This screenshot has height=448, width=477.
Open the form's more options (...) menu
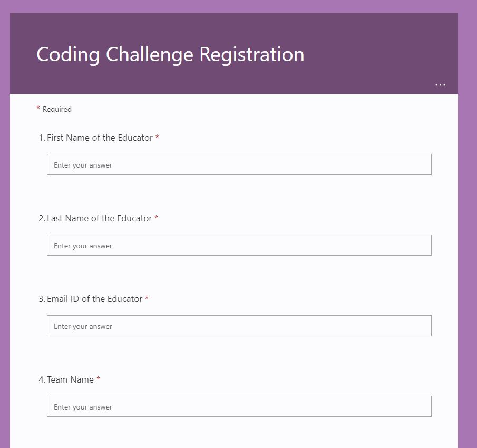coord(440,84)
